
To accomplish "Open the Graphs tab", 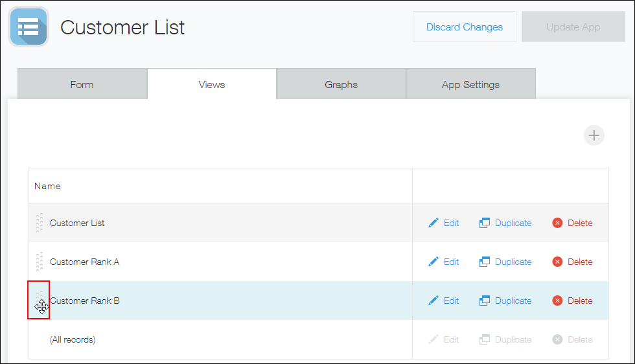I will 341,84.
